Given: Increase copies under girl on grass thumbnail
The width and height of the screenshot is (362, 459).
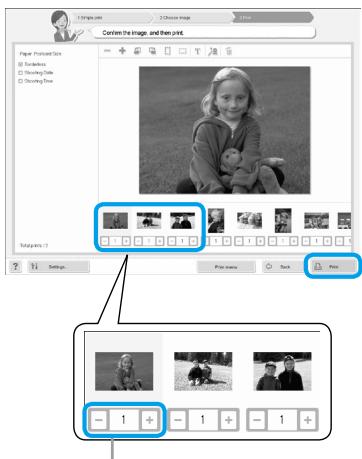Looking at the screenshot, I should pos(126,241).
